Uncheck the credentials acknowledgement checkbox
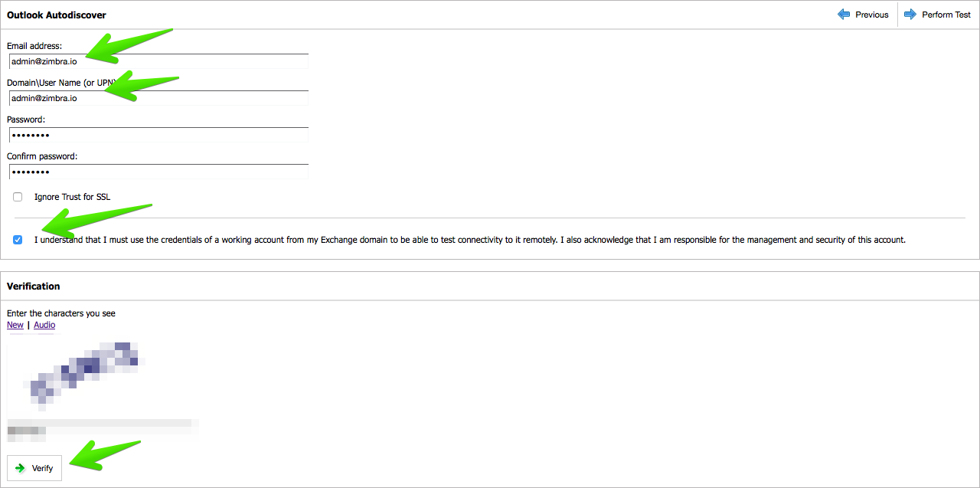Viewport: 980px width, 488px height. point(18,240)
